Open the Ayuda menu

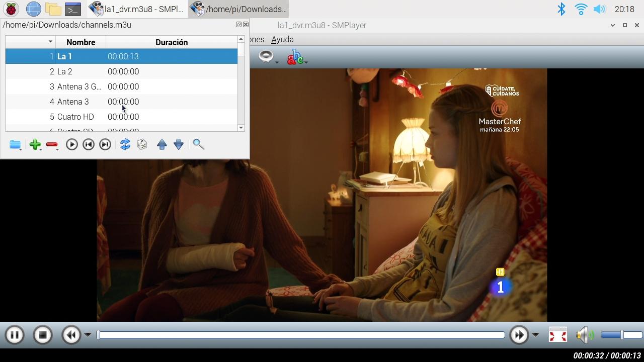click(282, 39)
